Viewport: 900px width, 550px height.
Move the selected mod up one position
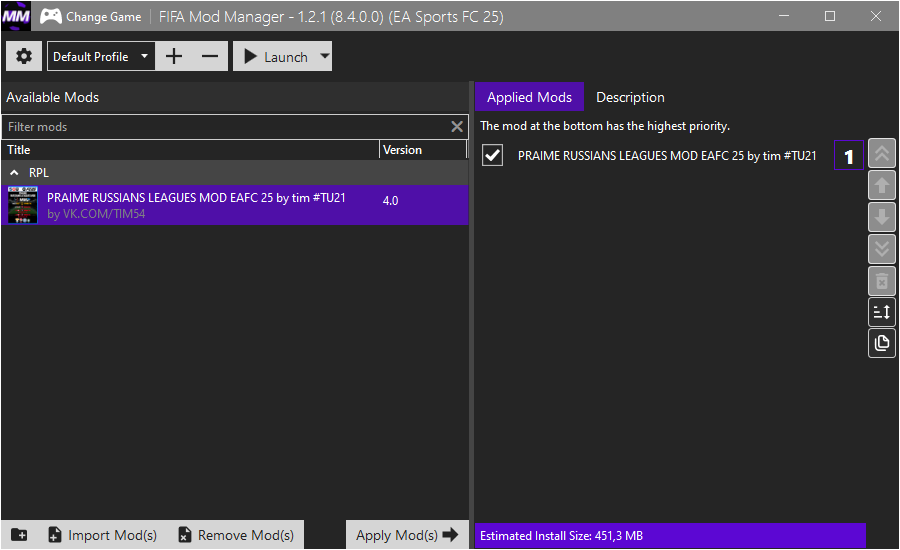tap(882, 185)
